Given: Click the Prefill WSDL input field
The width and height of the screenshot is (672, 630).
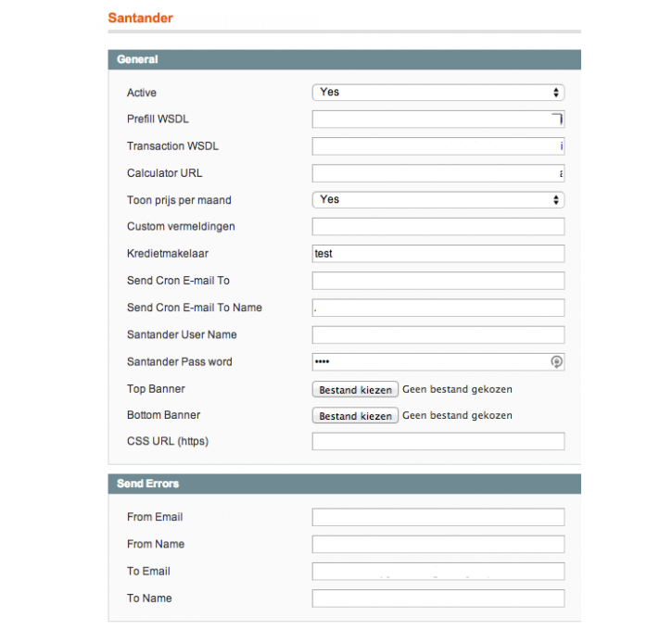Looking at the screenshot, I should [x=438, y=120].
